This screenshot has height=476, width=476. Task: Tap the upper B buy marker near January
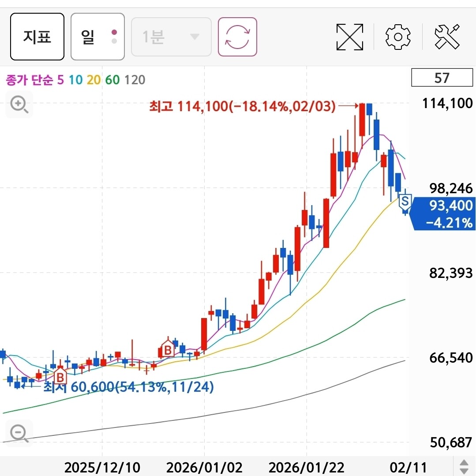pos(168,349)
